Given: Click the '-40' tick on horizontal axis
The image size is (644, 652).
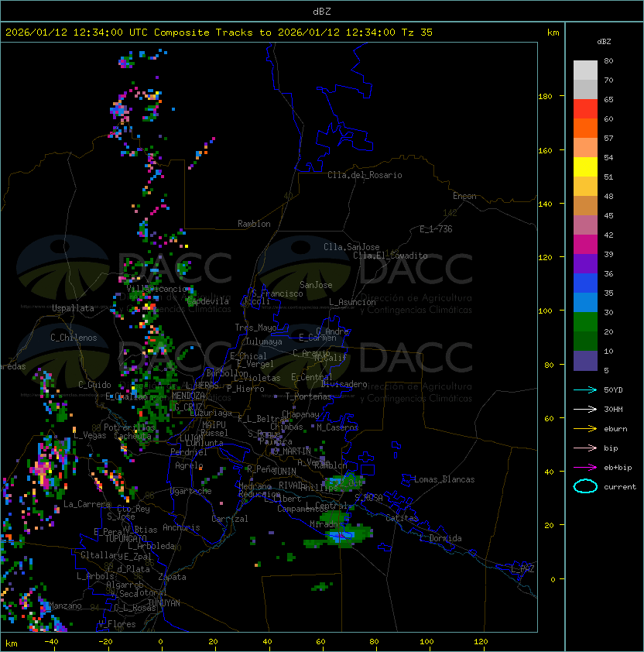Looking at the screenshot, I should click(51, 642).
